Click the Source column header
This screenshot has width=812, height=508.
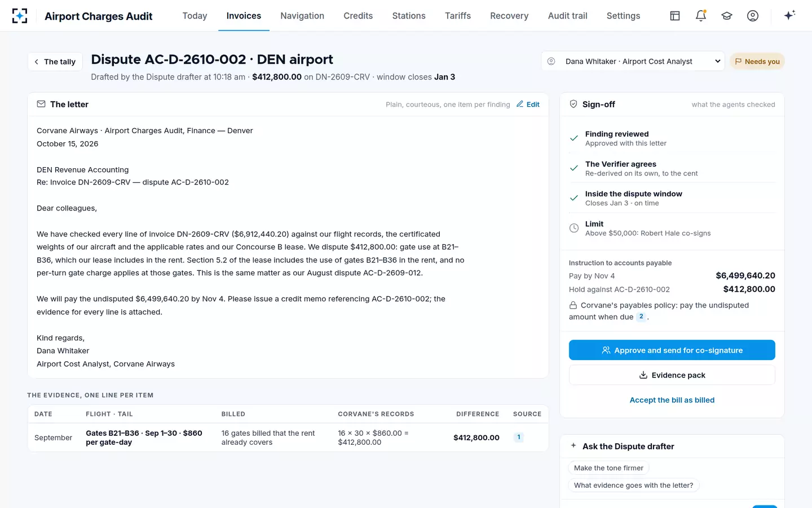pos(527,414)
